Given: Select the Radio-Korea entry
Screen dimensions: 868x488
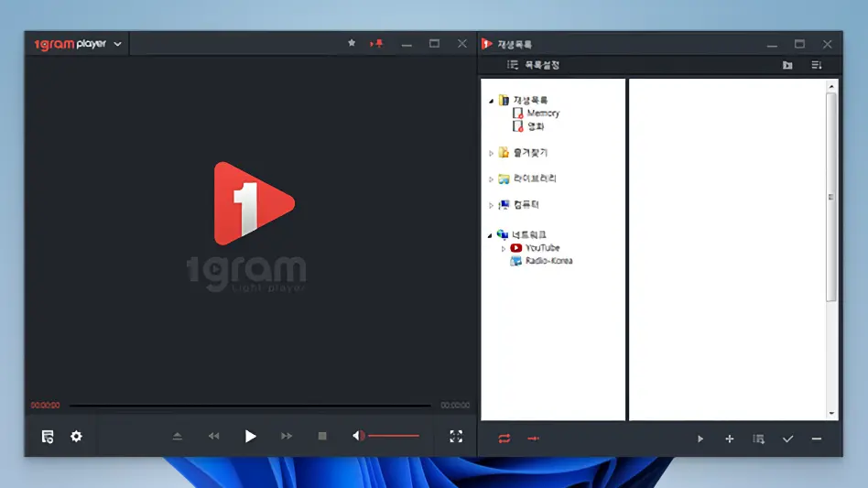Looking at the screenshot, I should click(x=549, y=261).
